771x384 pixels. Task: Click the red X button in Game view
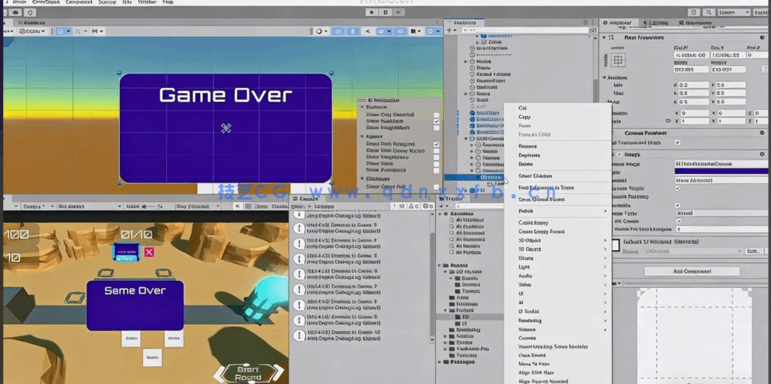tap(149, 252)
